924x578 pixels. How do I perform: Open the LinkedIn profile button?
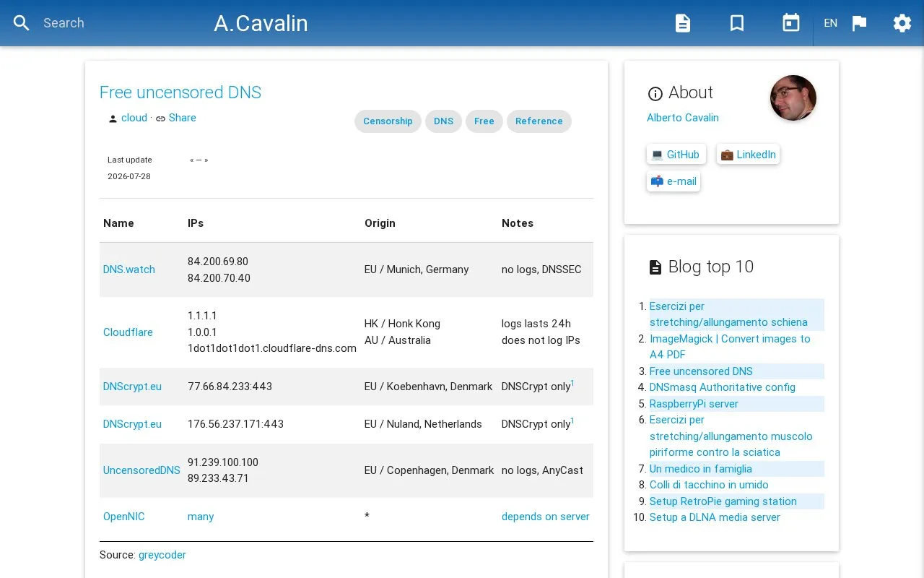click(748, 155)
